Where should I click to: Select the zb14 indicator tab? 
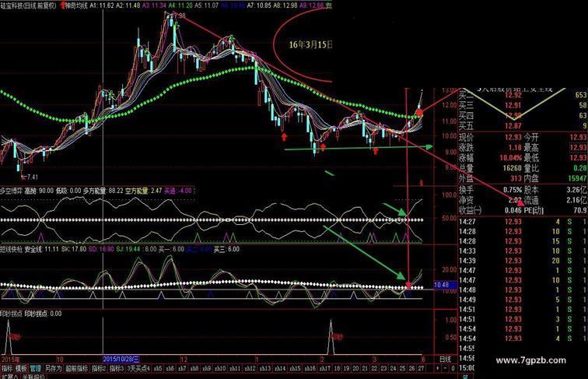(280, 368)
